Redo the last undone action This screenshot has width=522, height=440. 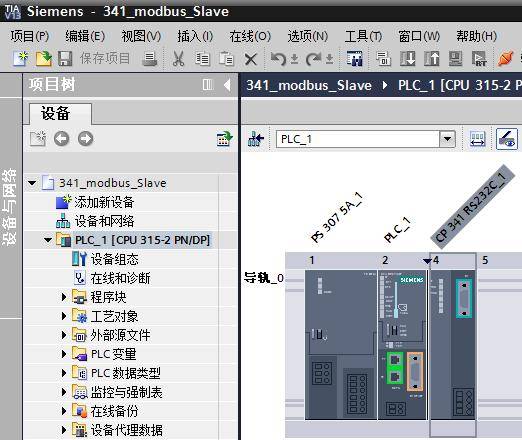pos(314,59)
